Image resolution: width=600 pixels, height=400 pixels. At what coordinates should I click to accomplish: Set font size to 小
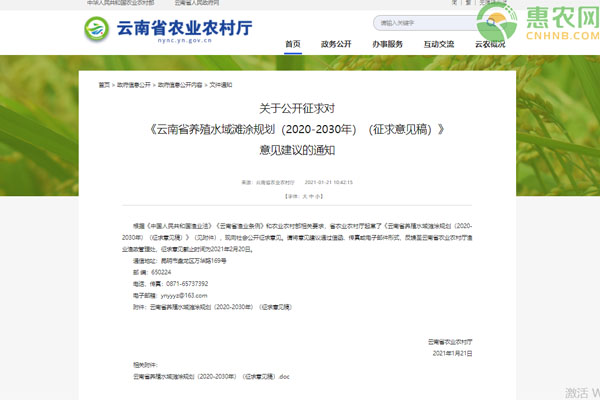318,196
